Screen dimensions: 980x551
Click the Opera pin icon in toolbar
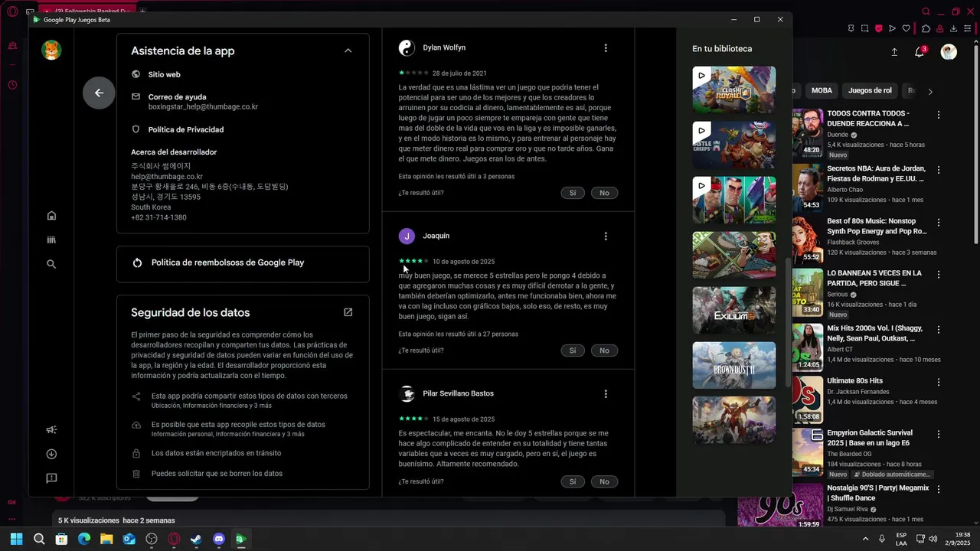pyautogui.click(x=851, y=28)
